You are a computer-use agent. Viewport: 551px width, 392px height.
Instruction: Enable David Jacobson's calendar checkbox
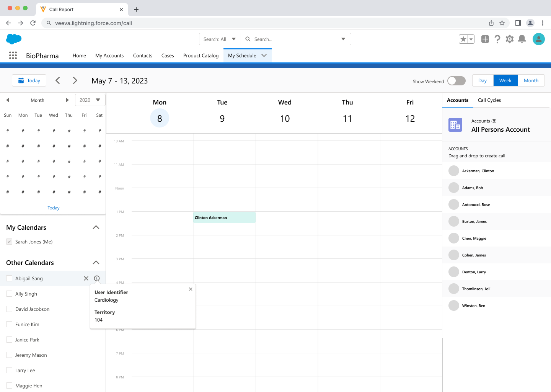click(x=9, y=309)
